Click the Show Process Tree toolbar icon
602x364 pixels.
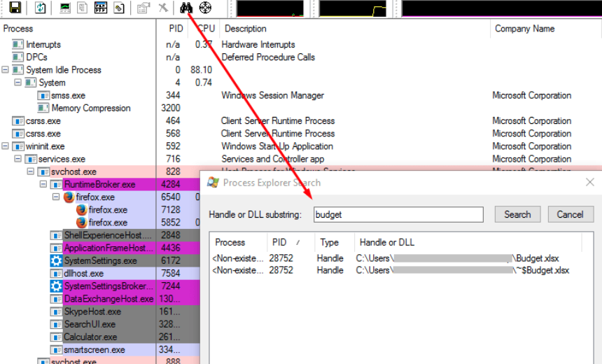click(x=82, y=8)
